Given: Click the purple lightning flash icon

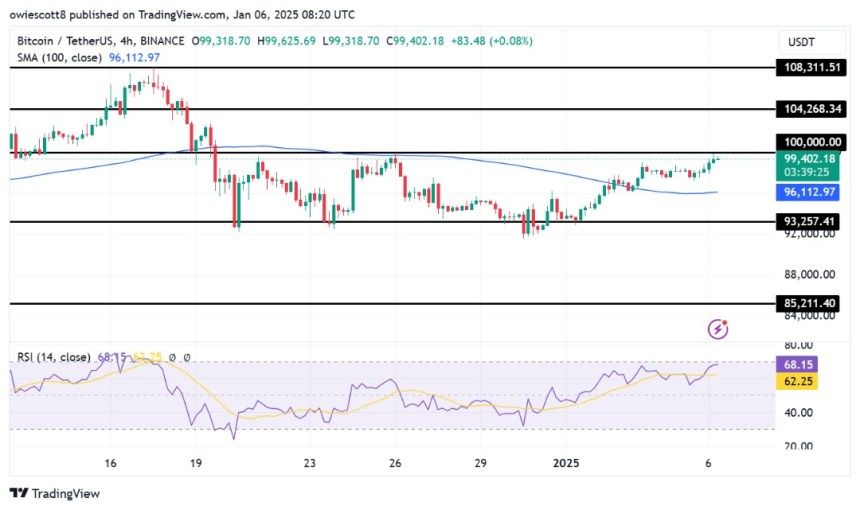Looking at the screenshot, I should pos(718,329).
